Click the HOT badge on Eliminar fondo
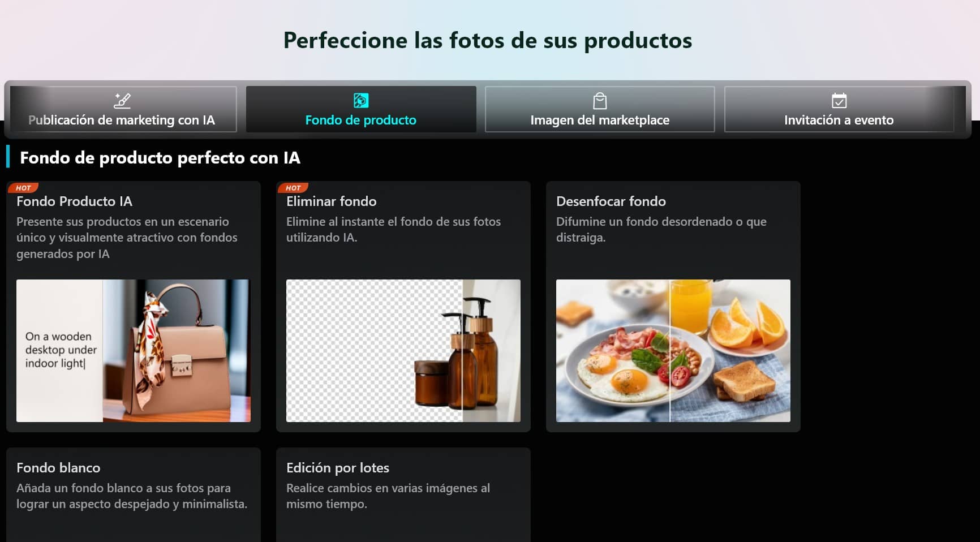Image resolution: width=980 pixels, height=542 pixels. [294, 187]
